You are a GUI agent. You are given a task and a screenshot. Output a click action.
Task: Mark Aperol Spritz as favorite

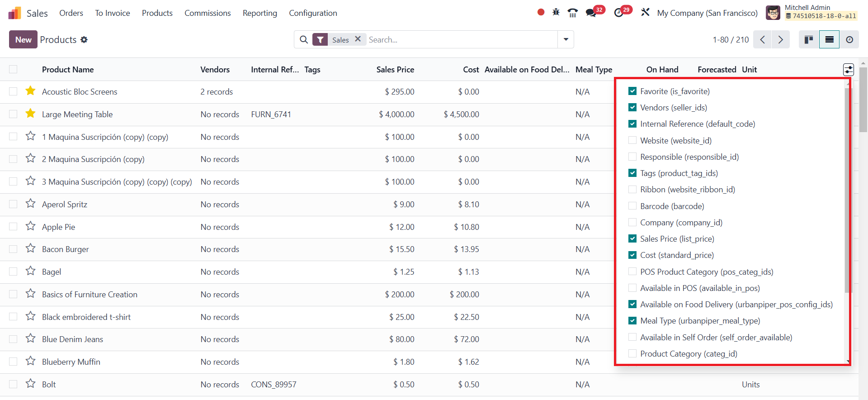[30, 204]
